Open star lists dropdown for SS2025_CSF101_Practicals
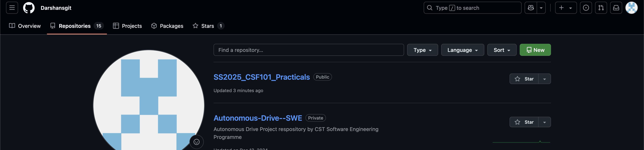 coord(544,79)
